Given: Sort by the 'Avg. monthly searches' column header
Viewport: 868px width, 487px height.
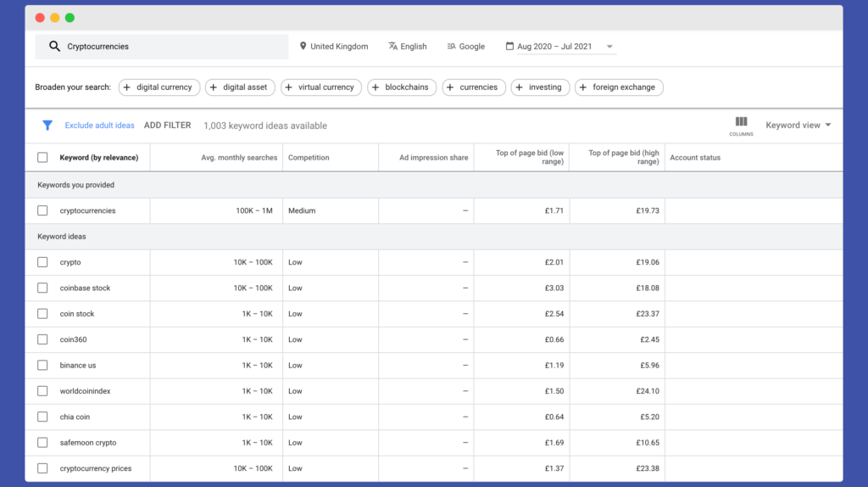Looking at the screenshot, I should click(239, 158).
